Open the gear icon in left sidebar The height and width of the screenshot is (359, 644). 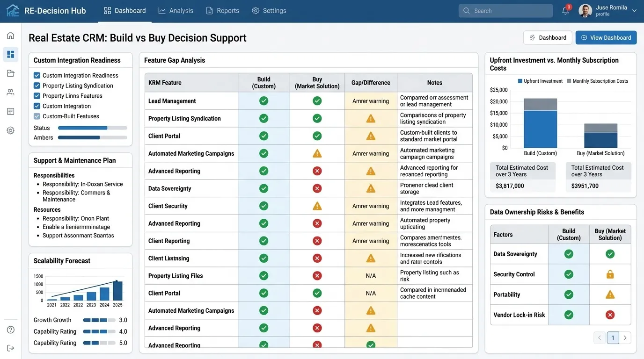(10, 130)
